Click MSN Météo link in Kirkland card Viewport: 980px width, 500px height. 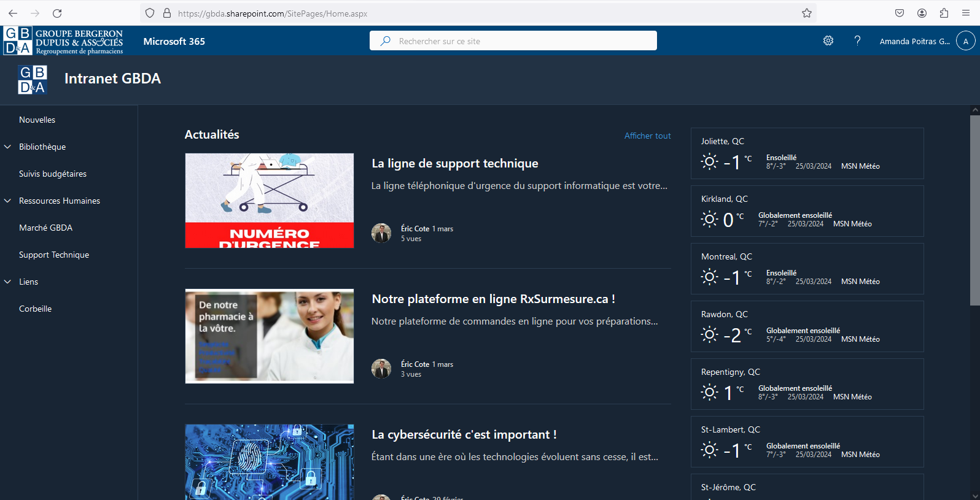852,224
